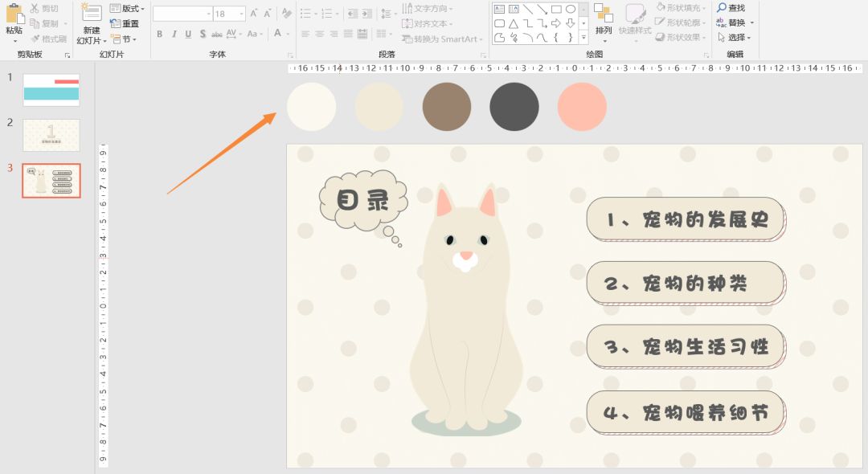This screenshot has width=868, height=474.
Task: Open the font size dropdown showing 18
Action: tap(240, 14)
